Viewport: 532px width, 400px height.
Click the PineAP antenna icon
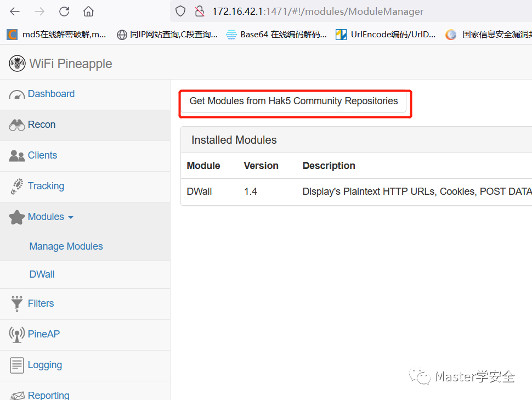click(16, 335)
